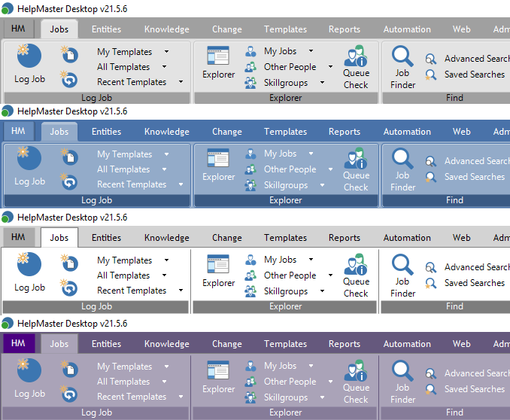Click HM application button in blue ribbon

[18, 131]
